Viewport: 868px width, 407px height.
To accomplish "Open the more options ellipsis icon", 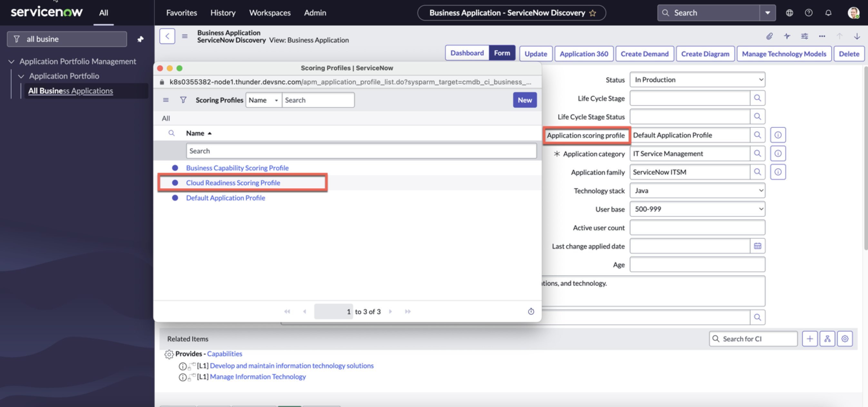I will [x=822, y=36].
